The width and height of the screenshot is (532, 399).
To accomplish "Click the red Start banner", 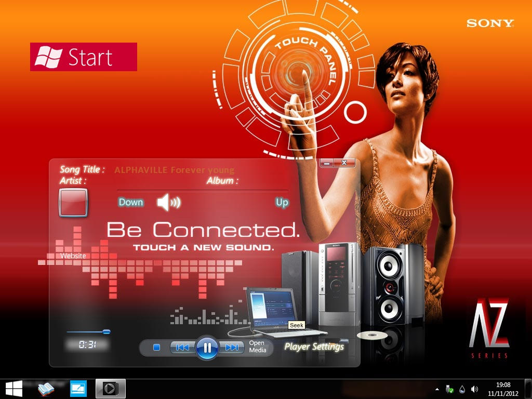I will [x=83, y=57].
